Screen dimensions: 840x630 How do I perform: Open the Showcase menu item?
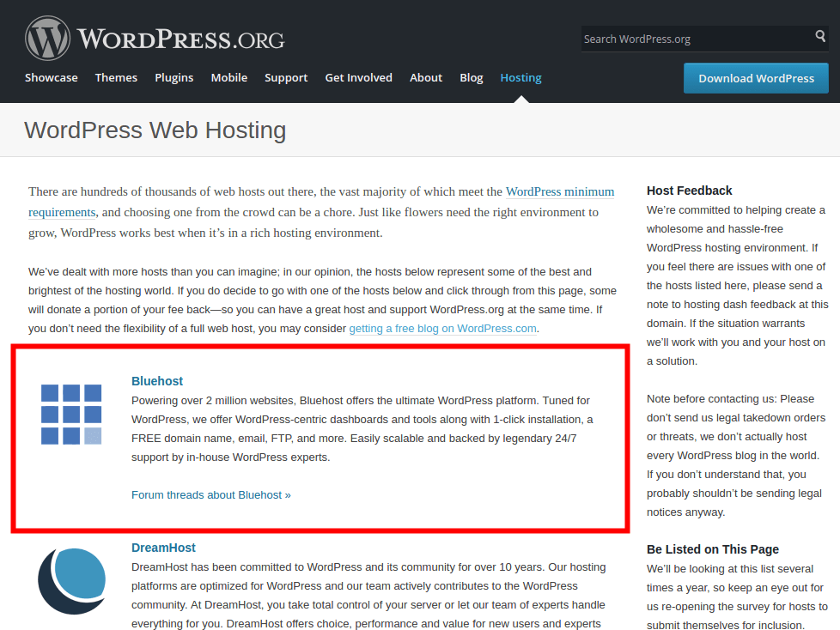[51, 77]
